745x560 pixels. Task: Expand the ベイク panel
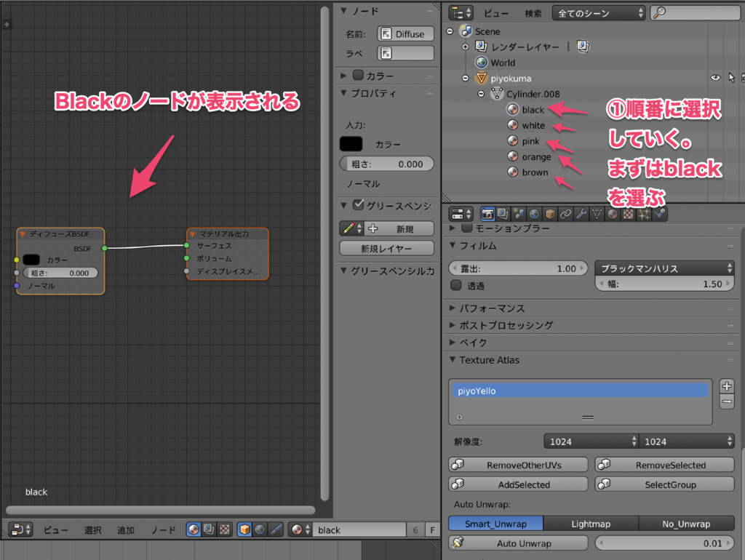(x=453, y=342)
